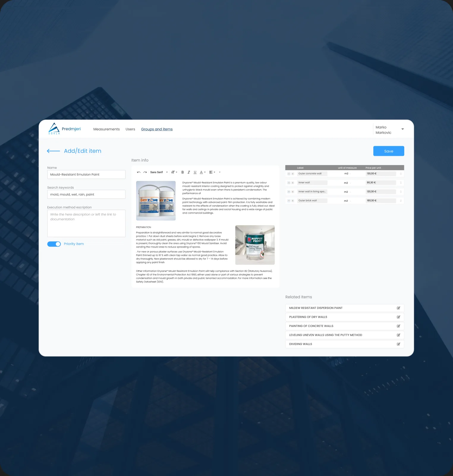Edit the MILDEW RESISTANT DISPERSION PAINT related item
This screenshot has height=476, width=453.
[399, 308]
